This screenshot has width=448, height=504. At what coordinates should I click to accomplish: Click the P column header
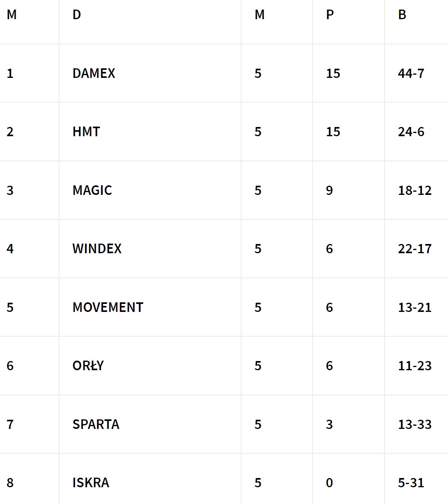click(x=330, y=15)
